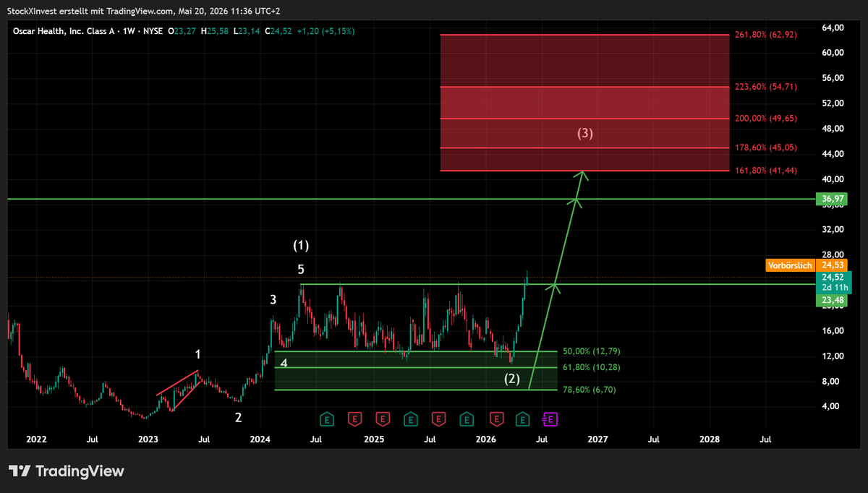Click the C24,52 close value
Screen dimensions: 868x493
(278, 31)
